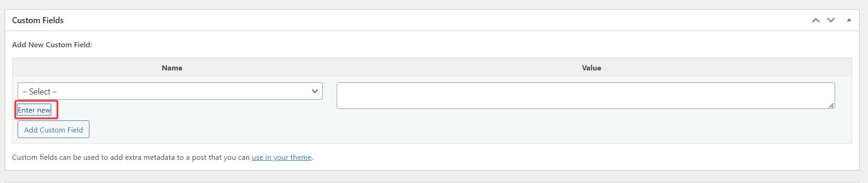This screenshot has width=868, height=183.
Task: Click the Name column header
Action: (172, 68)
